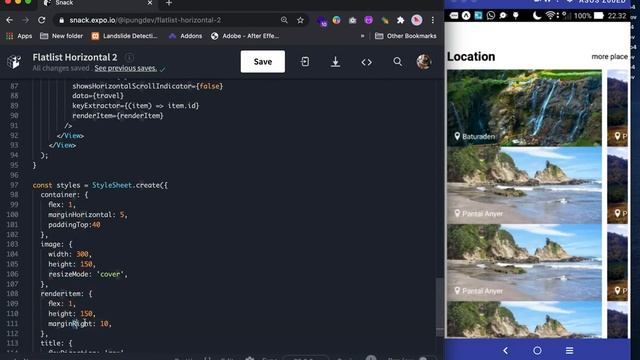Screen dimensions: 640x360
Task: Bookmark this page with the star icon
Action: point(300,20)
